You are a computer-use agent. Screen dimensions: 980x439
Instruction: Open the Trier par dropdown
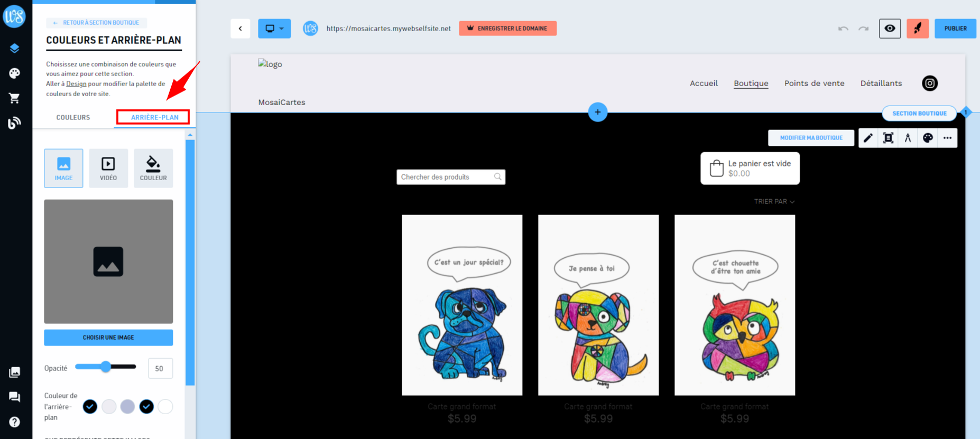pos(774,202)
